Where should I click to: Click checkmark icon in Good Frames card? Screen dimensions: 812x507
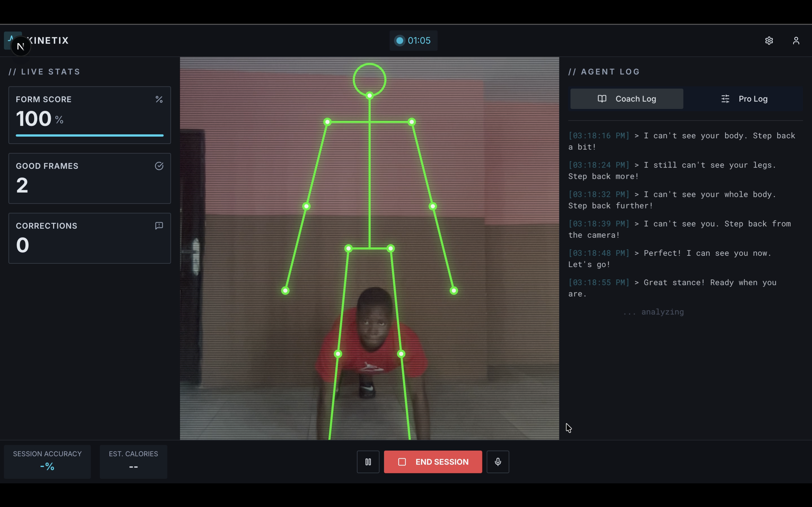[x=159, y=166]
